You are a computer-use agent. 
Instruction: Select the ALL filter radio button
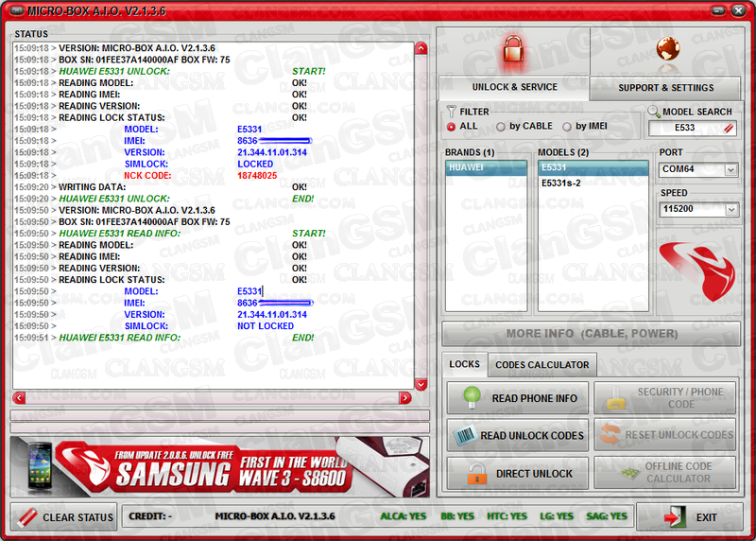(x=452, y=127)
